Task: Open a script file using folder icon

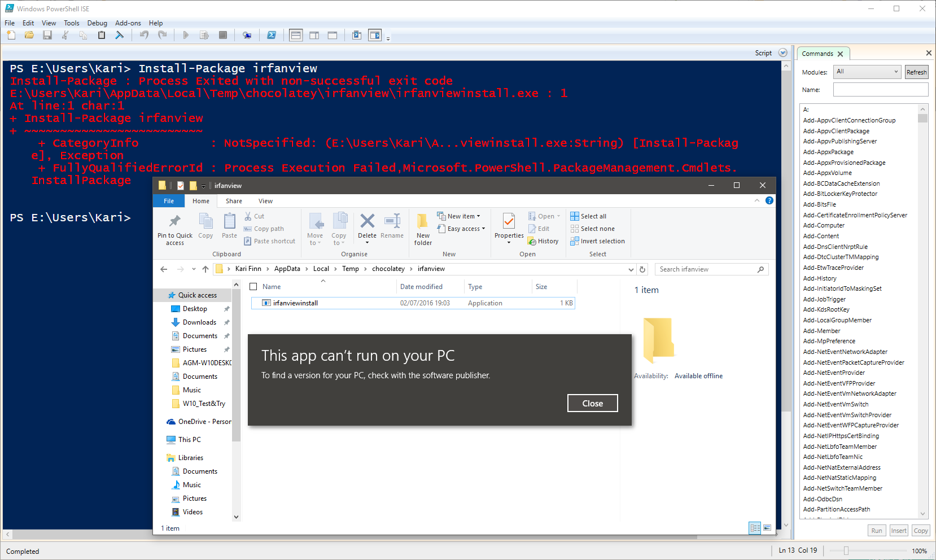Action: pos(29,35)
